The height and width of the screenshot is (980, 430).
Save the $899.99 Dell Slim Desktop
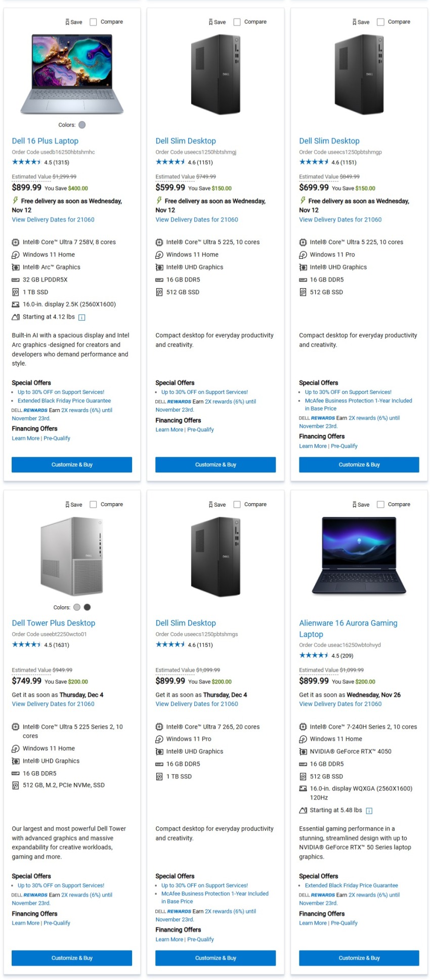(x=218, y=505)
